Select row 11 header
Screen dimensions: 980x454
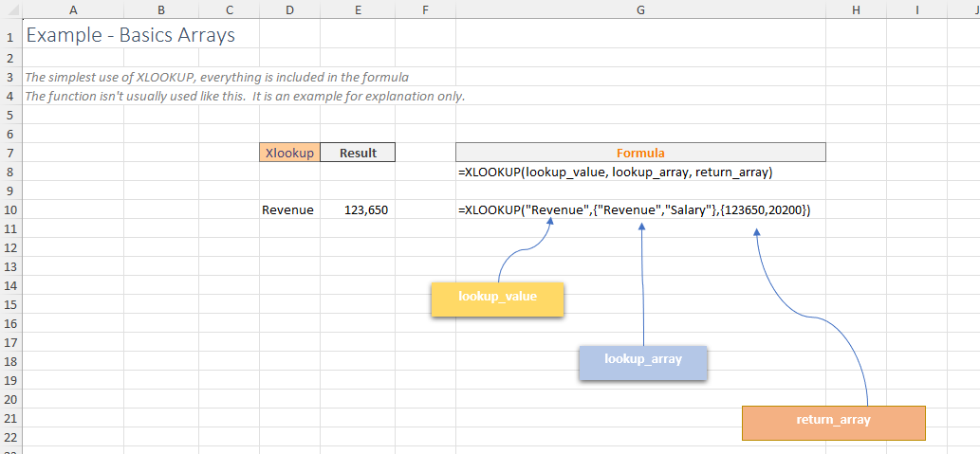tap(10, 229)
